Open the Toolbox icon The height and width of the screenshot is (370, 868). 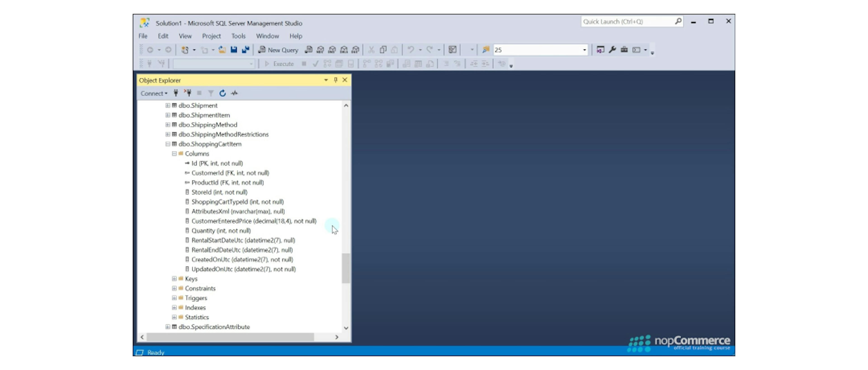click(624, 50)
